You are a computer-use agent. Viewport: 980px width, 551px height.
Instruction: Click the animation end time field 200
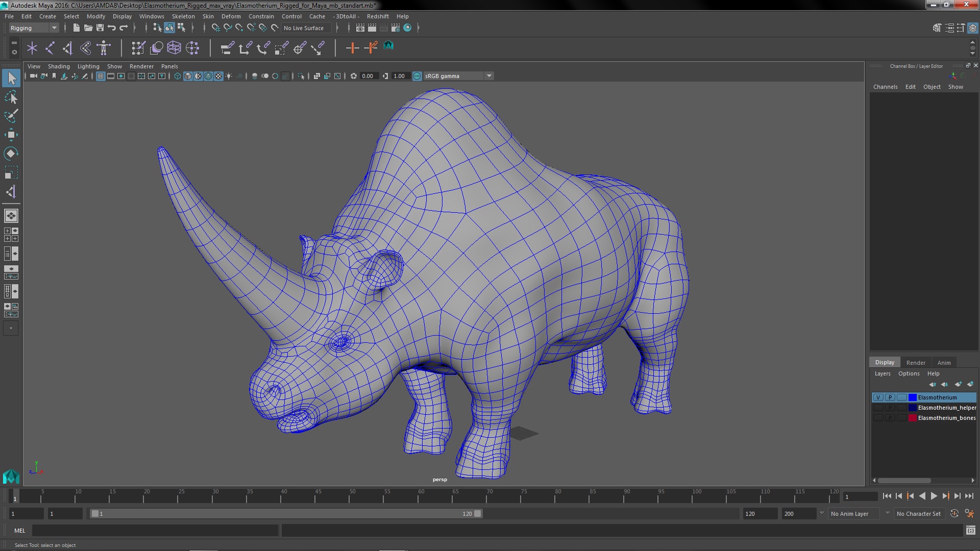tap(799, 514)
